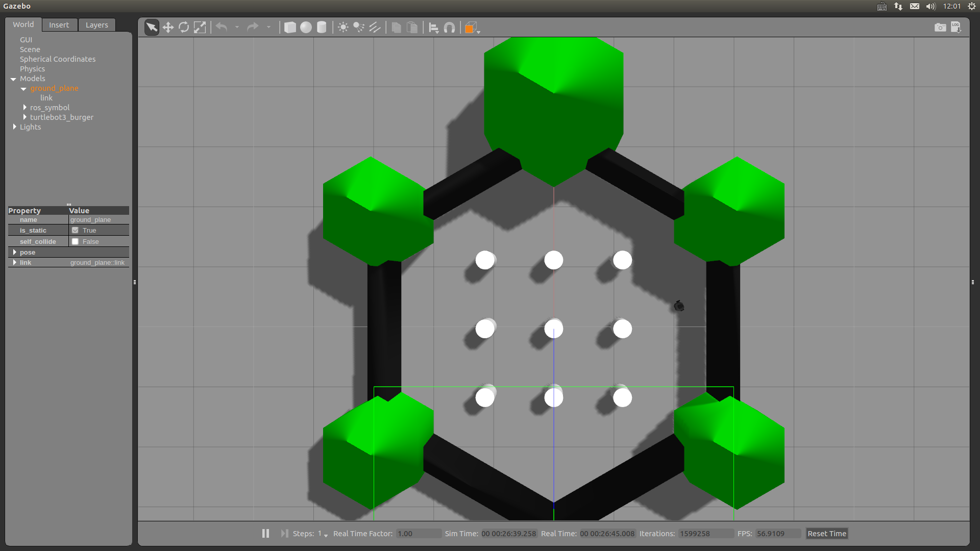
Task: Enable the self_collide checkbox
Action: (x=75, y=241)
